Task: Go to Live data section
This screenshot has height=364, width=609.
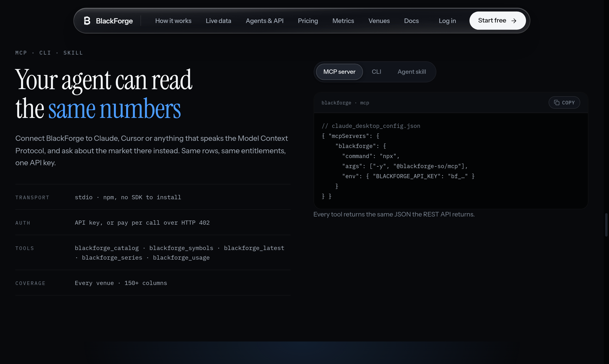Action: 218,21
